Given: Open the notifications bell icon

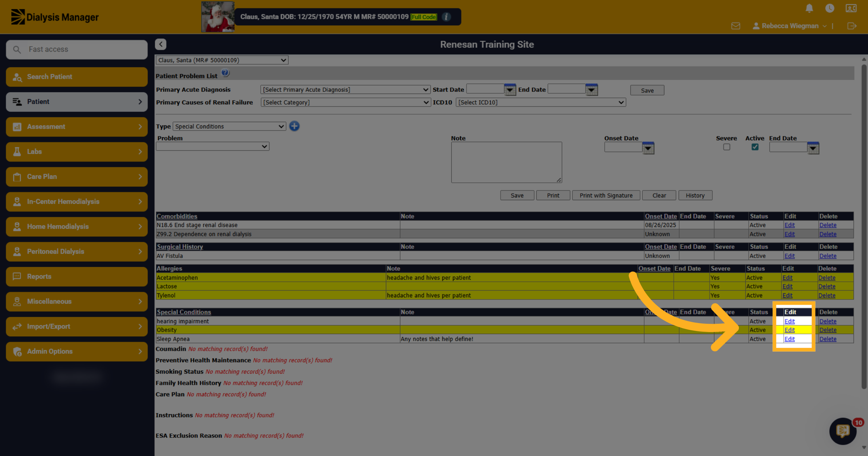Looking at the screenshot, I should pos(809,8).
